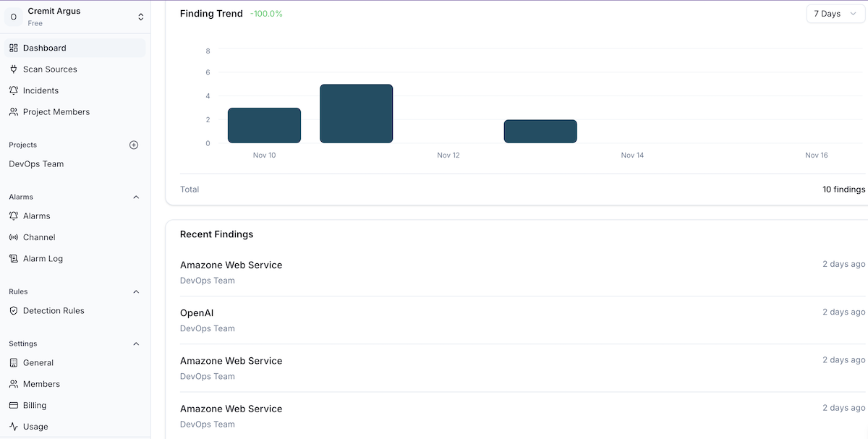
Task: Click the Incidents bell icon
Action: click(14, 90)
